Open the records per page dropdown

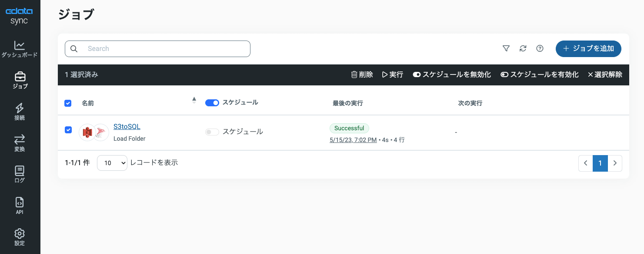pyautogui.click(x=112, y=163)
